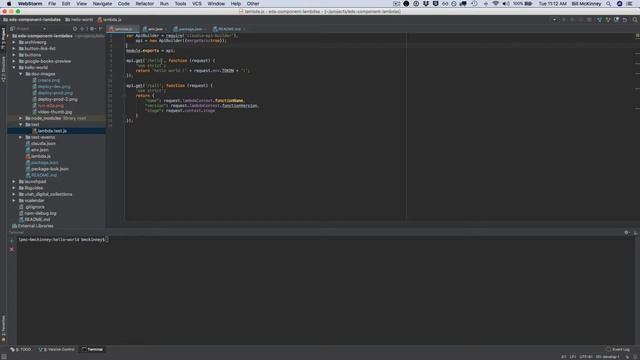Hide the Project tool window

pyautogui.click(x=100, y=29)
